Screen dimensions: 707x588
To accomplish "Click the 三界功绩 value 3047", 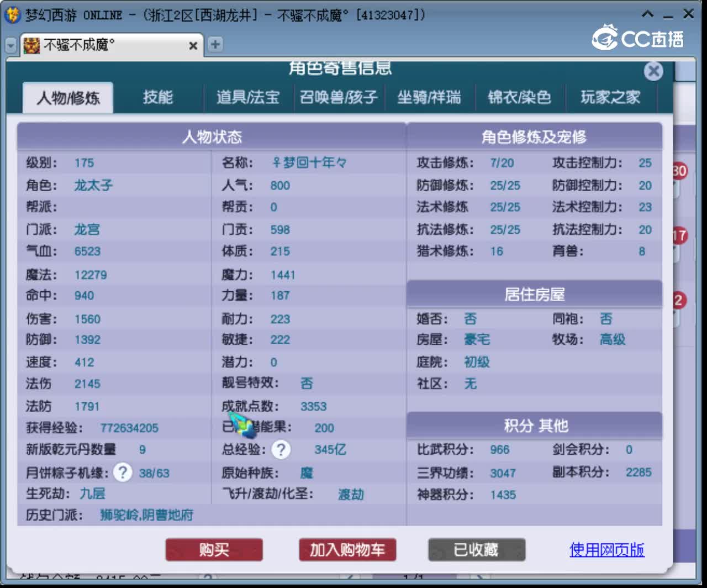I will coord(503,473).
